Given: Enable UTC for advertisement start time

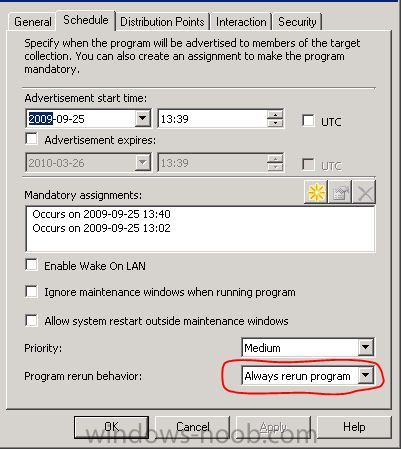Looking at the screenshot, I should click(x=308, y=121).
